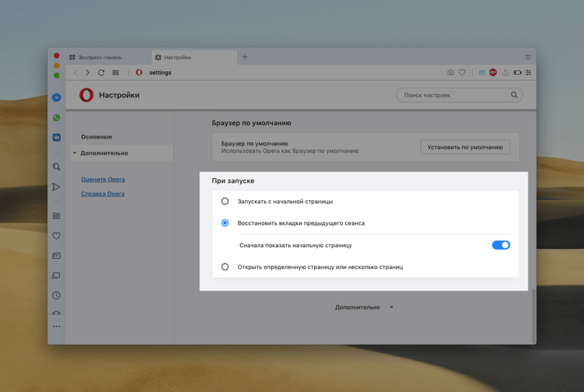Click the settings page vertical scrollbar
This screenshot has width=584, height=392.
(x=533, y=316)
